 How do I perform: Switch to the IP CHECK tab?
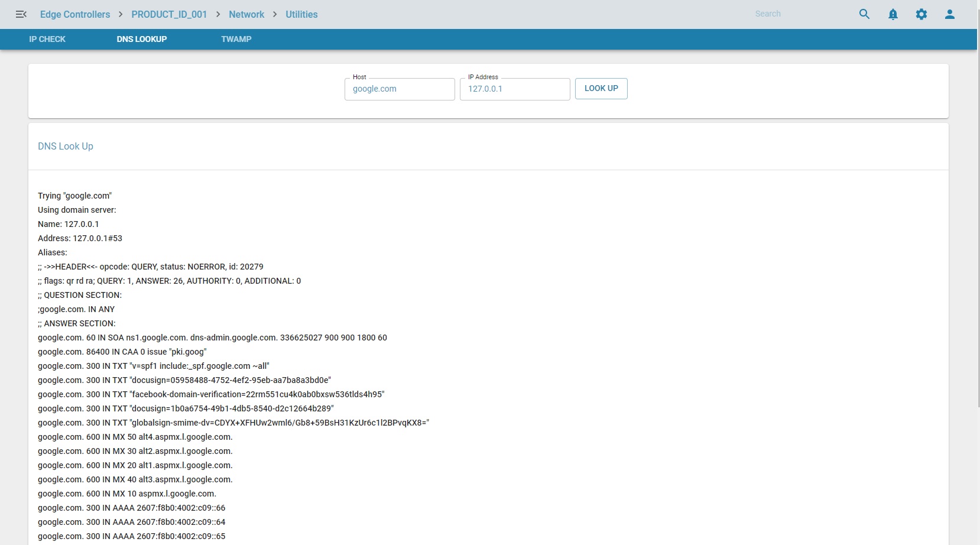47,39
